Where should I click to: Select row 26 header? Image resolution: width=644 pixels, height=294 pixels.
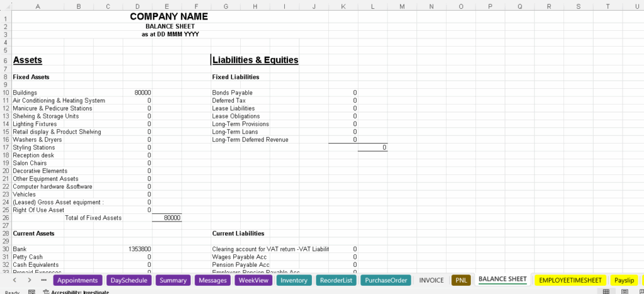pyautogui.click(x=6, y=218)
